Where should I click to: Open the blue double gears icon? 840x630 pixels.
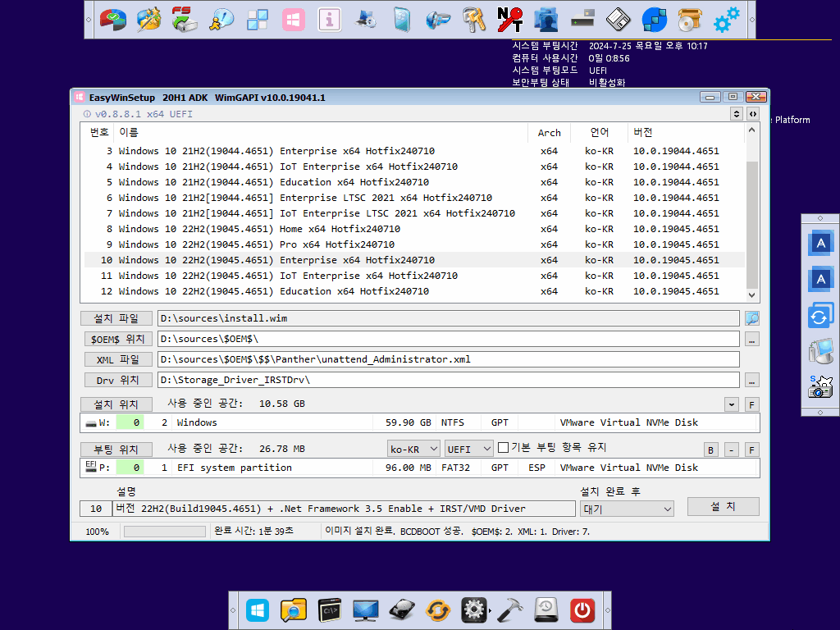(x=727, y=20)
